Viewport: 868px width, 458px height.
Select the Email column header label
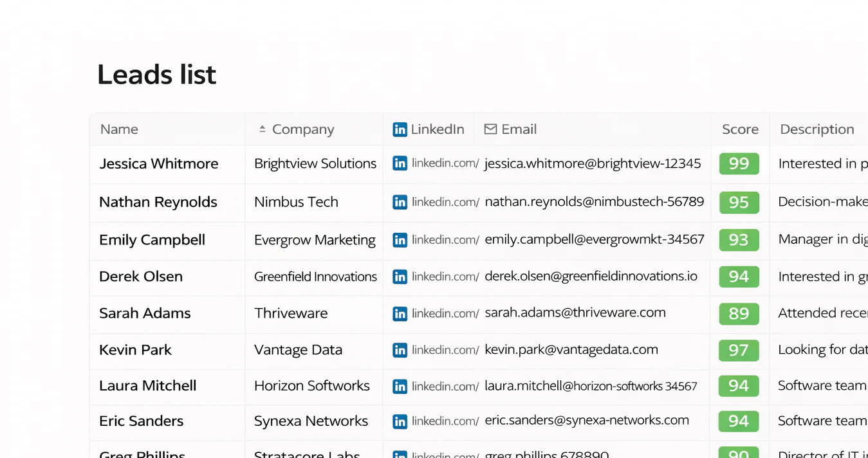(x=519, y=129)
